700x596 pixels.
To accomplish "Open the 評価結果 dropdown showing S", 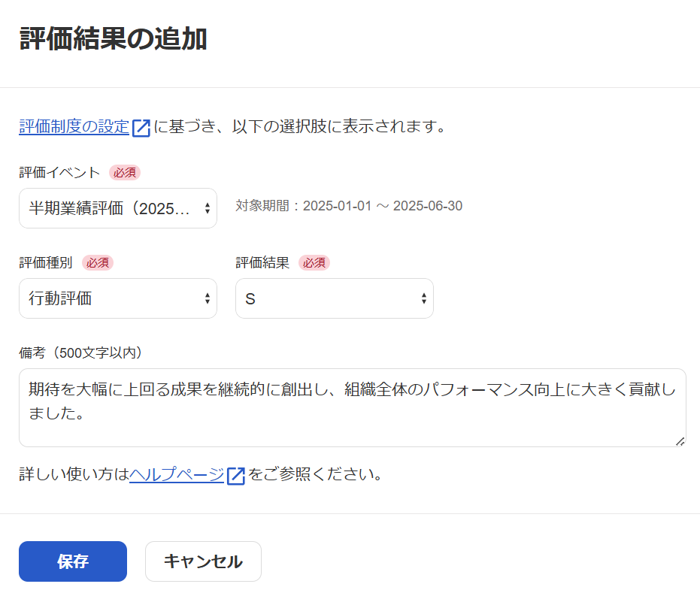I will coord(335,298).
